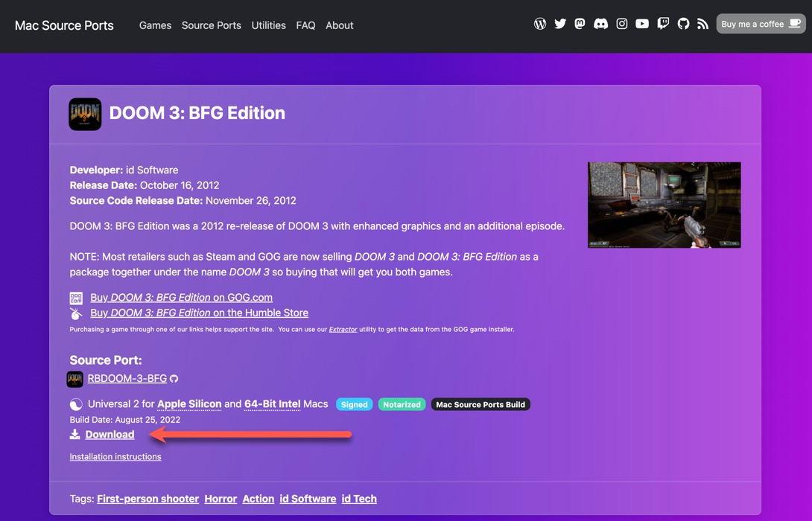
Task: Open the YouTube channel icon
Action: pyautogui.click(x=641, y=23)
